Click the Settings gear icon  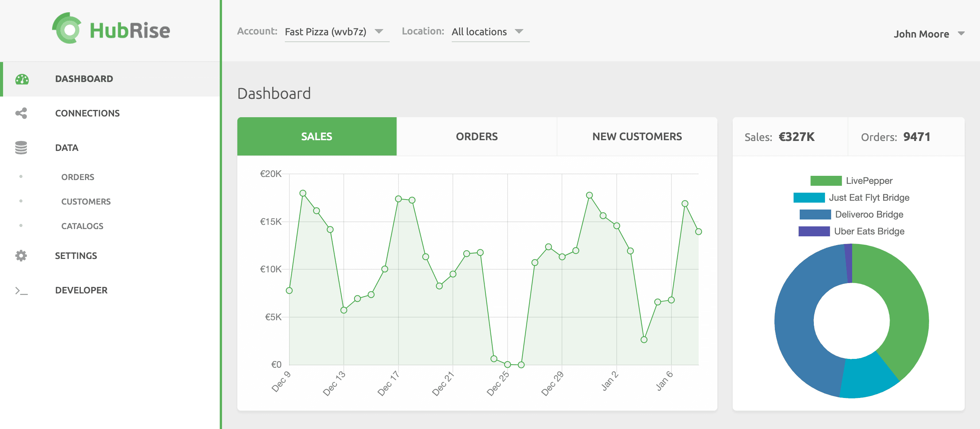(x=21, y=255)
